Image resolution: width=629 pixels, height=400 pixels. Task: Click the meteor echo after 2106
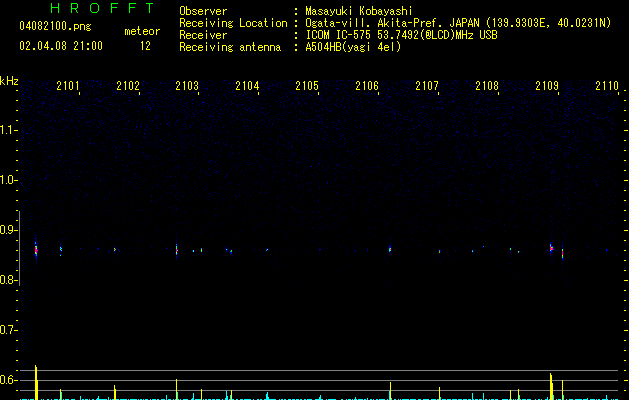[x=390, y=250]
